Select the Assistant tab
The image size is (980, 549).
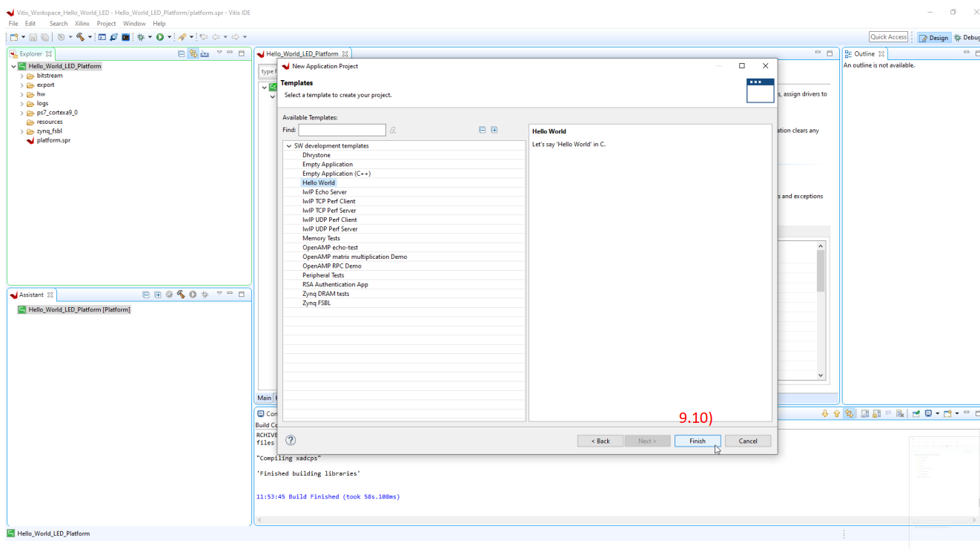click(31, 295)
